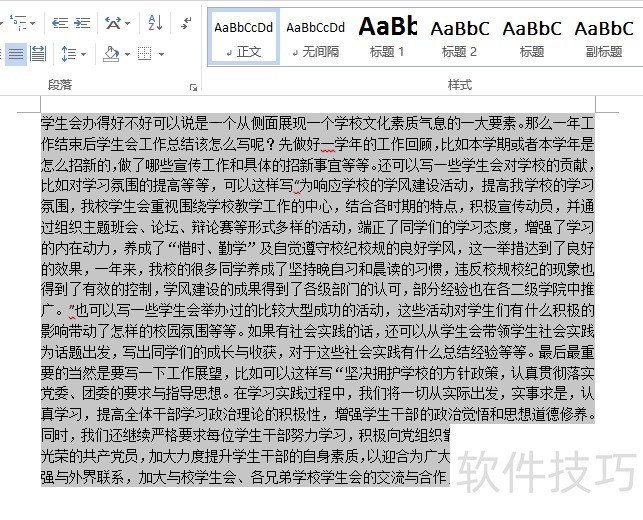Click the Asian layout icon
The height and width of the screenshot is (520, 643).
tap(113, 23)
